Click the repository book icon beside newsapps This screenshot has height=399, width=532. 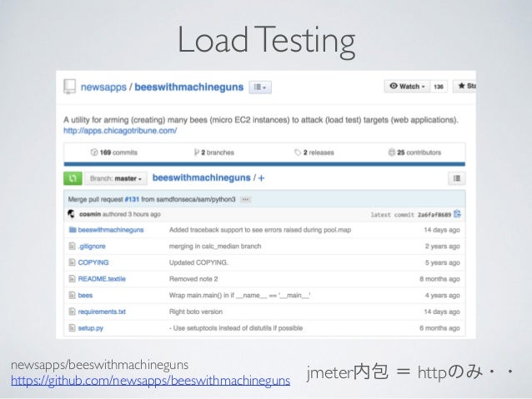click(69, 87)
